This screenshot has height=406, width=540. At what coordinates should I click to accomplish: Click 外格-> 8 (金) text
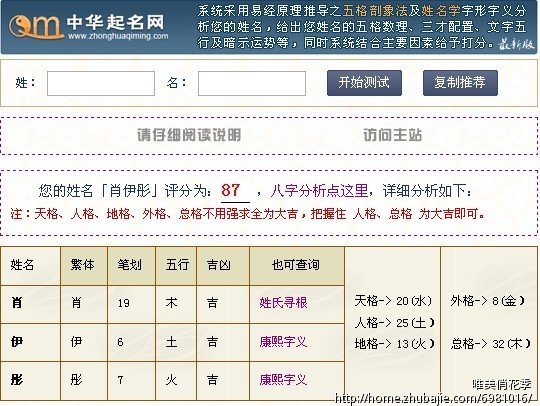click(488, 301)
